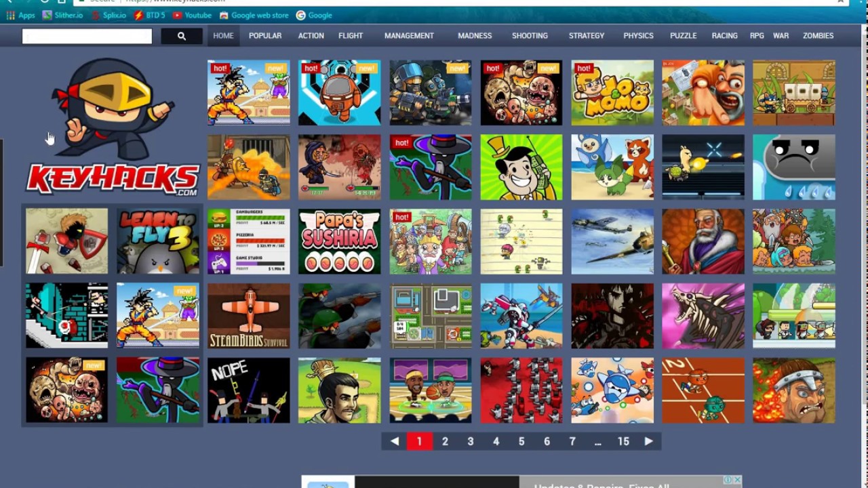Open the STRATEGY category
Image resolution: width=868 pixels, height=488 pixels.
pos(587,36)
